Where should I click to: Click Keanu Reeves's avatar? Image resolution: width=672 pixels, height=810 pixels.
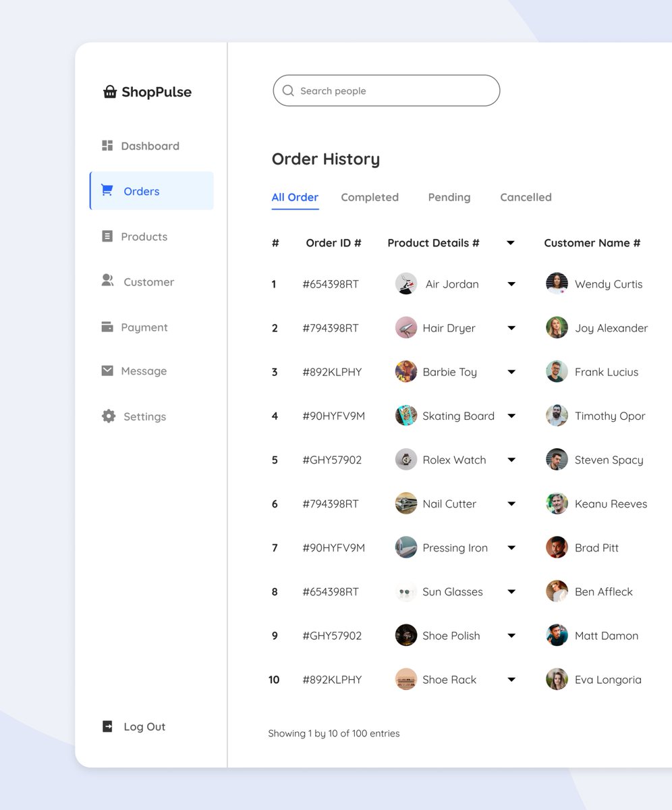[557, 504]
